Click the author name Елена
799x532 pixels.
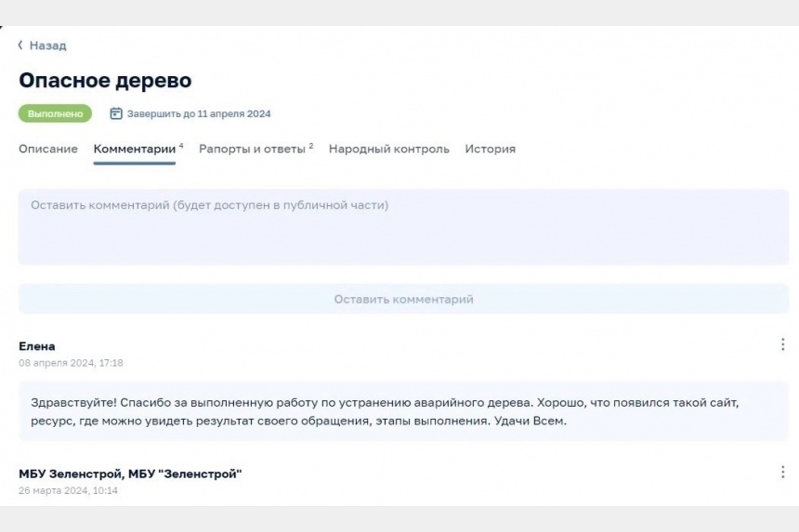click(x=36, y=346)
